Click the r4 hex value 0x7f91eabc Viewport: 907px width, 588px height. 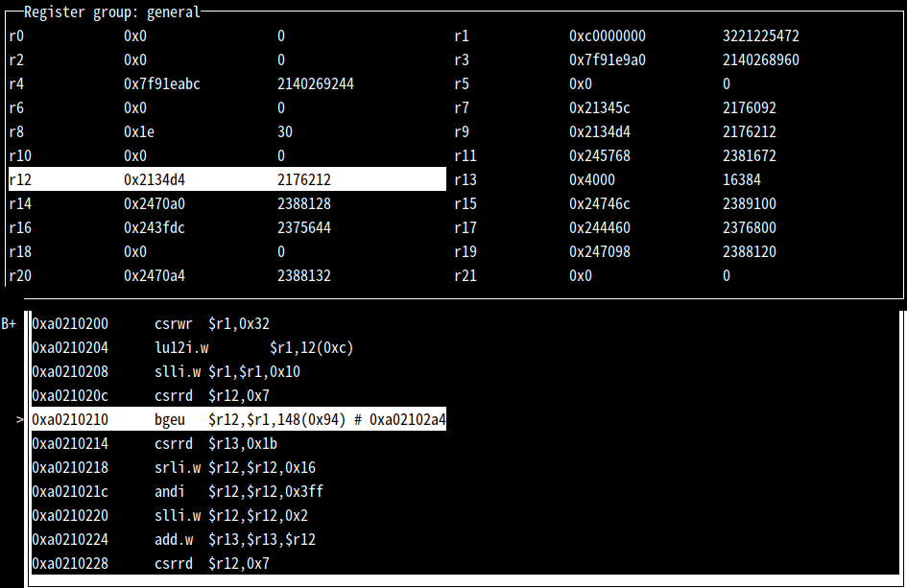point(161,84)
